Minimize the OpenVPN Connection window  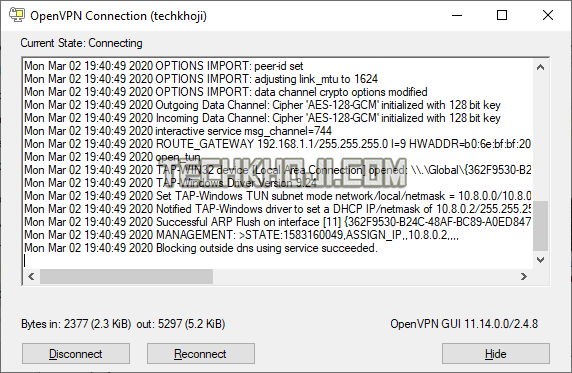[457, 15]
